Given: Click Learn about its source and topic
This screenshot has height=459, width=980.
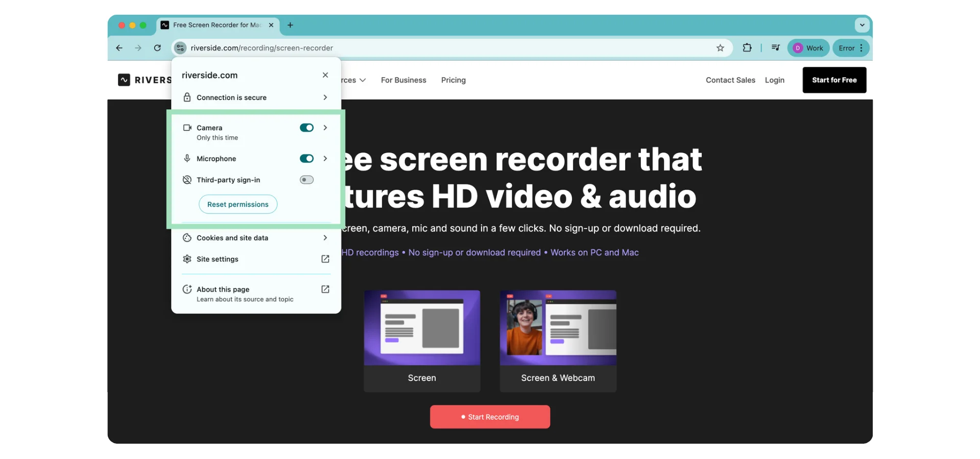Looking at the screenshot, I should coord(245,299).
